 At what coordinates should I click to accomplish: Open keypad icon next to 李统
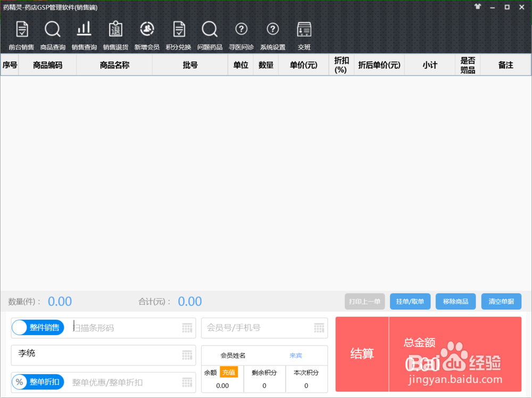click(x=187, y=355)
